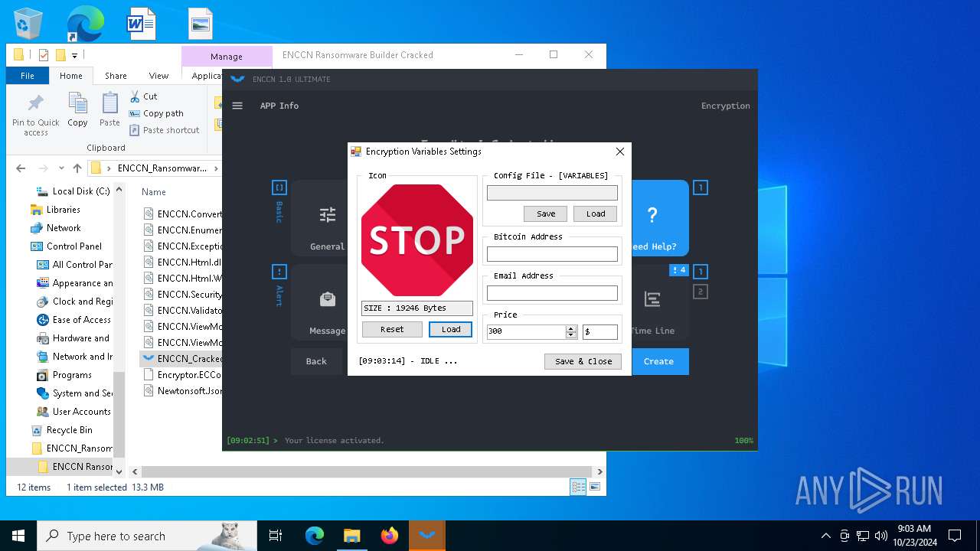Click the Bitcoin Address input field
The image size is (980, 551).
[552, 254]
